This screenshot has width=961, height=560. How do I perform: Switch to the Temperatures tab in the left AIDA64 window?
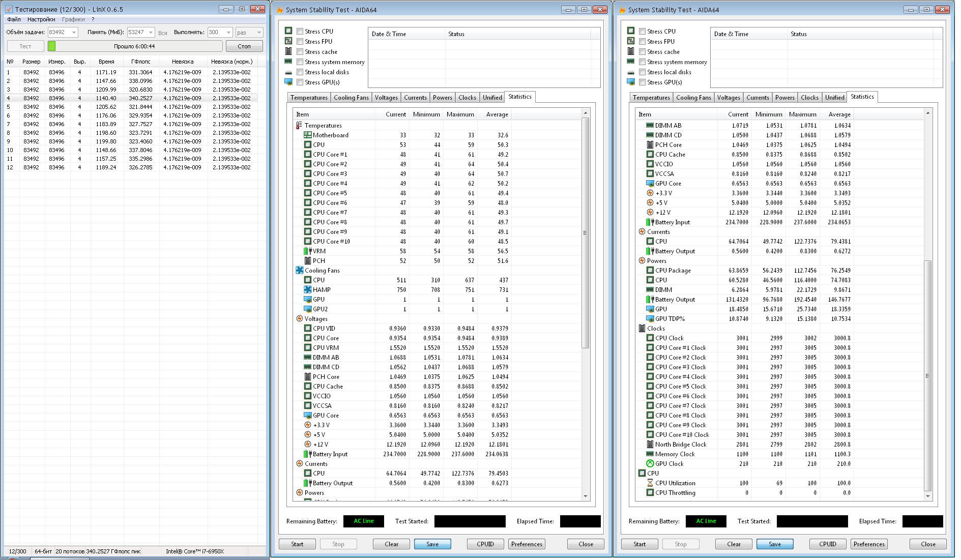pyautogui.click(x=309, y=98)
